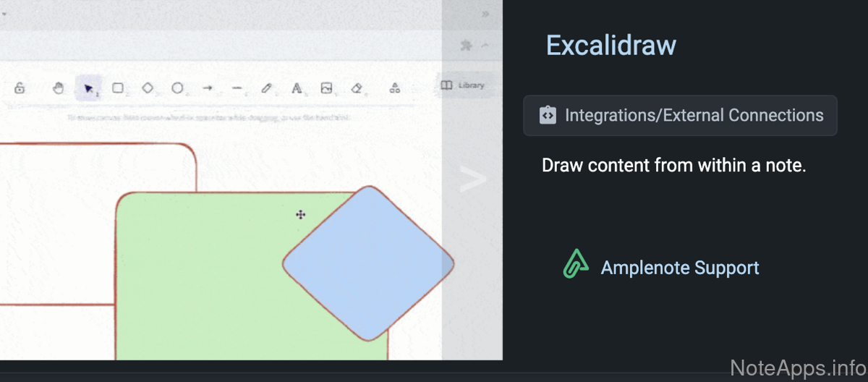868x382 pixels.
Task: Select the Selection arrow tool
Action: tap(88, 88)
